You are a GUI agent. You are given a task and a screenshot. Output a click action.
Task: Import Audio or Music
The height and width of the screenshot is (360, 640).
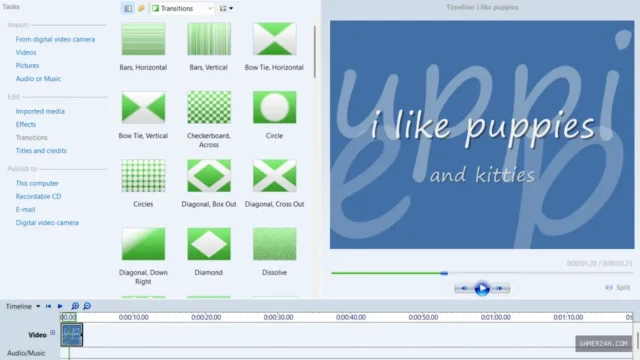click(x=38, y=78)
